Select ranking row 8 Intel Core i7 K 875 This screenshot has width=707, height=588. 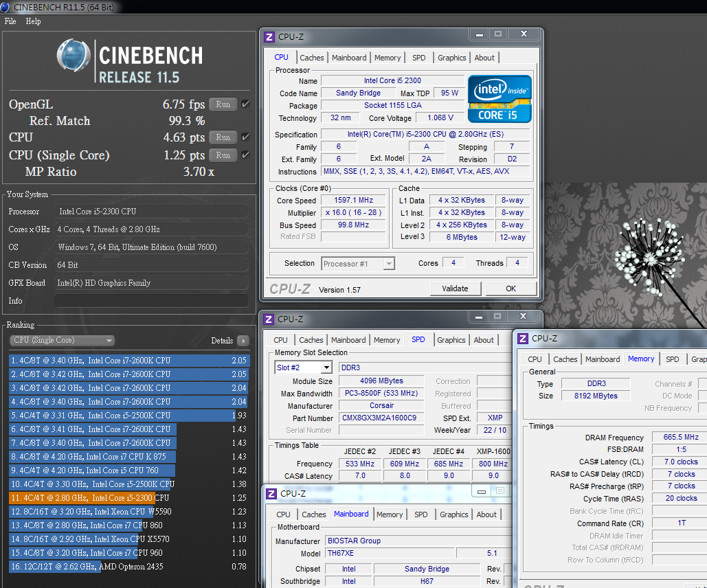[129, 456]
